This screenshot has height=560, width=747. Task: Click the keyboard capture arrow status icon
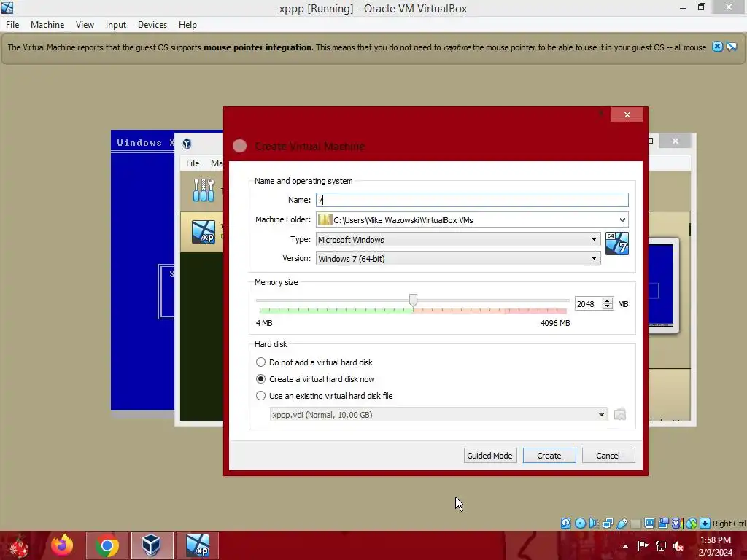[x=705, y=524]
